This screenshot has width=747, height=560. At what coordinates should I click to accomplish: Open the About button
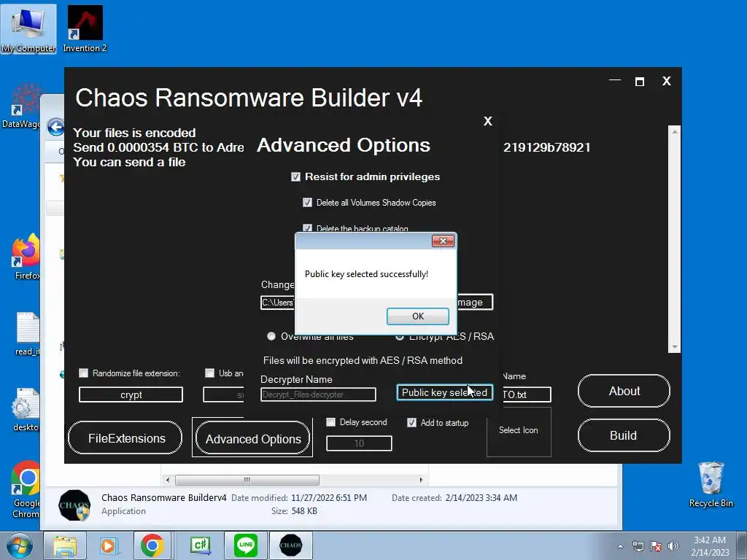pyautogui.click(x=624, y=391)
